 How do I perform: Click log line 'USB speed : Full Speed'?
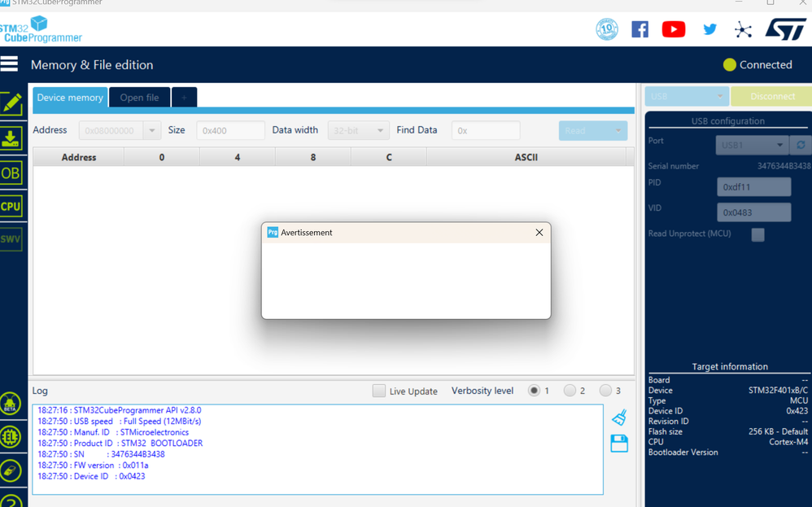pyautogui.click(x=120, y=421)
